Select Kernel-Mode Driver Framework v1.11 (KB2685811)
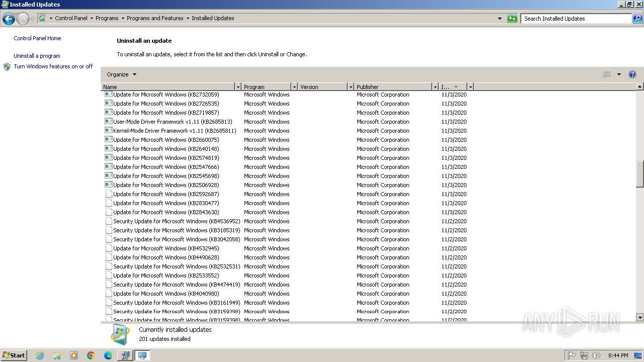 click(175, 131)
